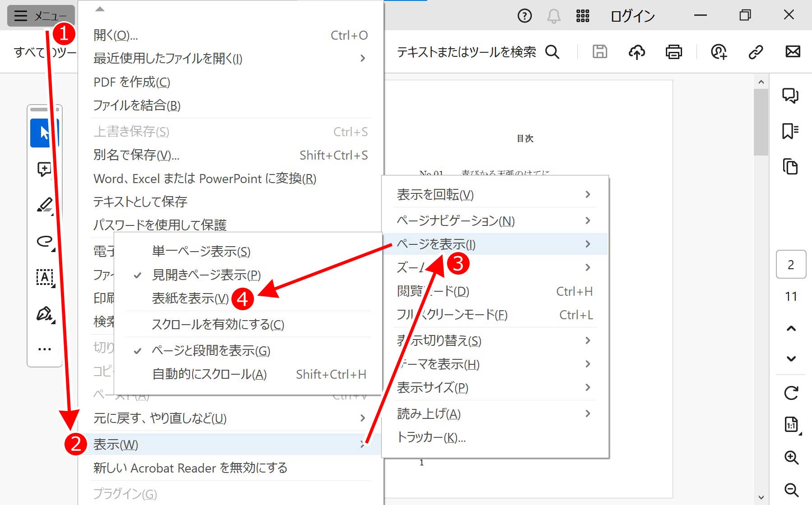The width and height of the screenshot is (812, 505).
Task: Open more tools ellipsis
Action: click(44, 349)
